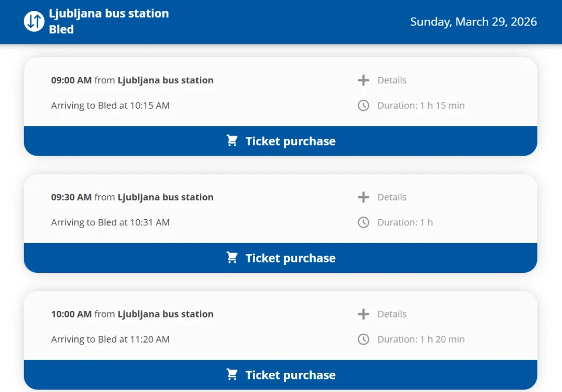Expand Details for the 09:00 AM bus

pos(392,80)
